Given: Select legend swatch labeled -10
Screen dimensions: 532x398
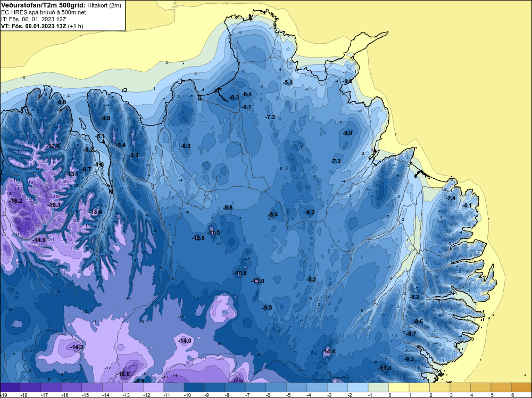Looking at the screenshot, I should [194, 387].
